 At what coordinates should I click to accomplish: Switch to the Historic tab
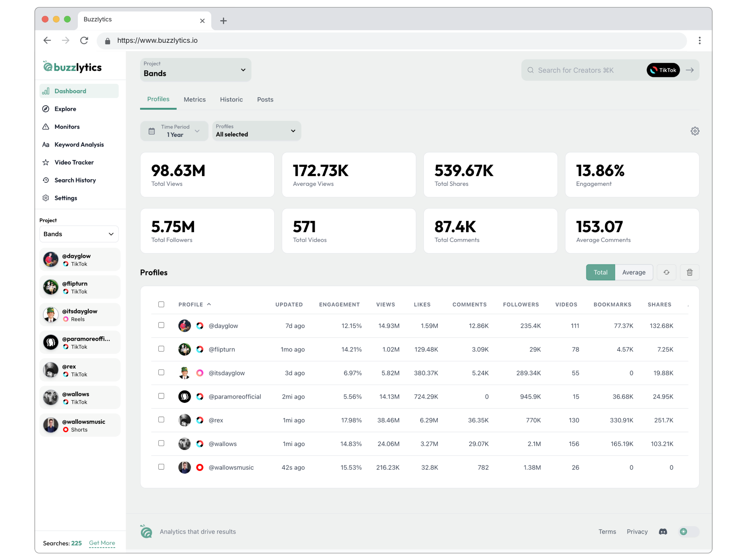[x=231, y=100]
